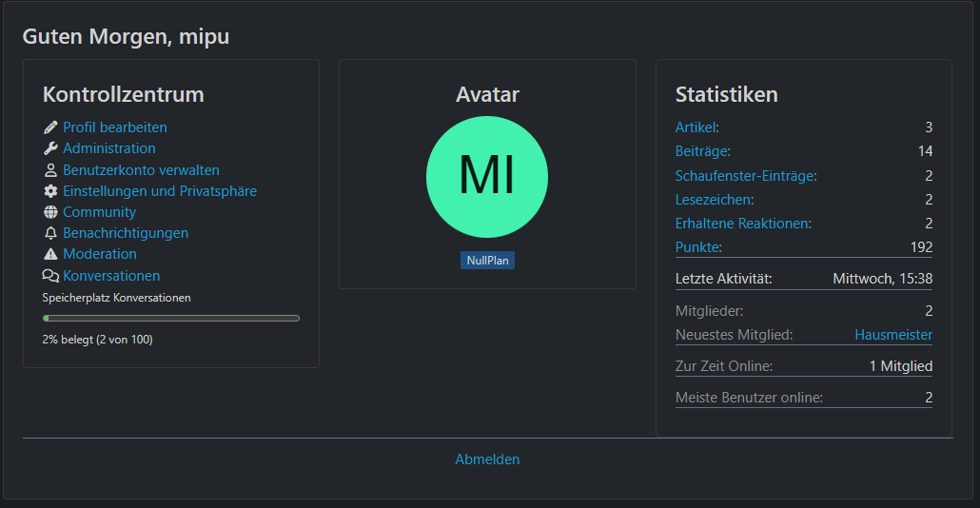Open the Profil bearbeiten link

click(x=115, y=127)
